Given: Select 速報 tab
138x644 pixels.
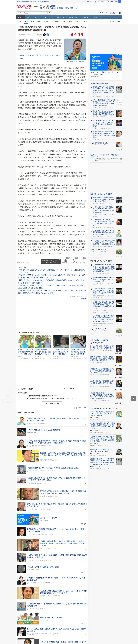Looking at the screenshot, I should 28,17.
